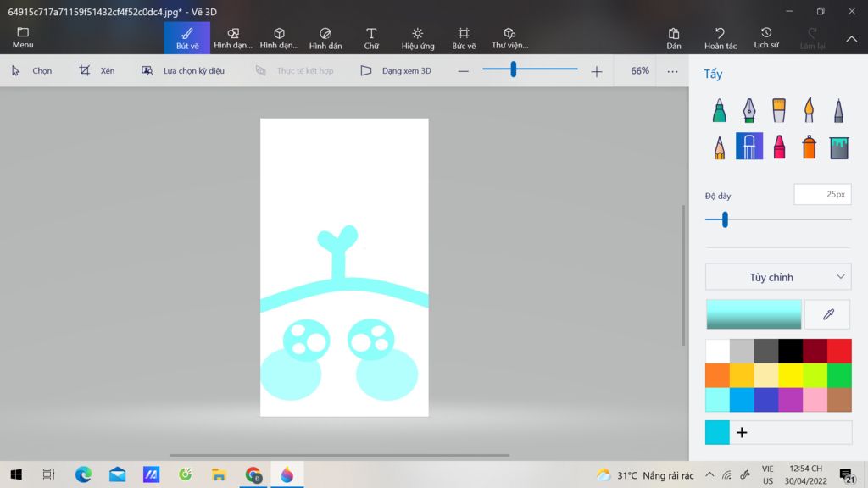Open the Windows notification center
Viewport: 868px width, 488px height.
click(x=847, y=474)
